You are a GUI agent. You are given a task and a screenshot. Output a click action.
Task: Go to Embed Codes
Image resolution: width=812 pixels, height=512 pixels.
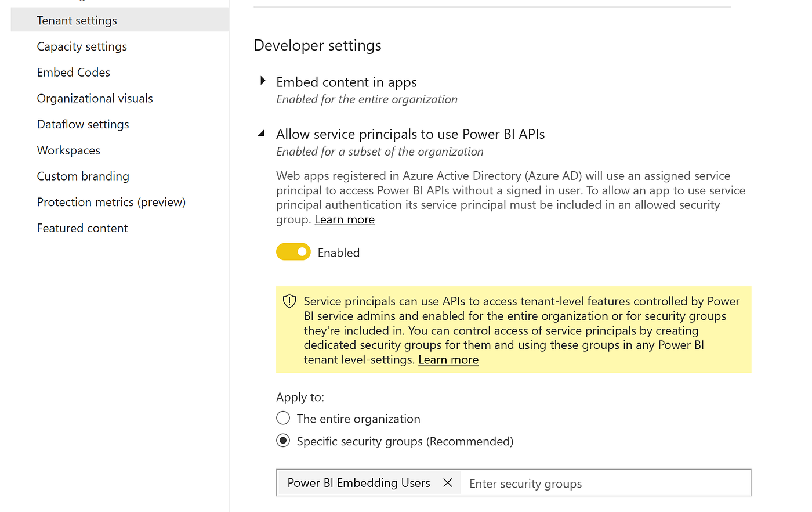click(74, 73)
